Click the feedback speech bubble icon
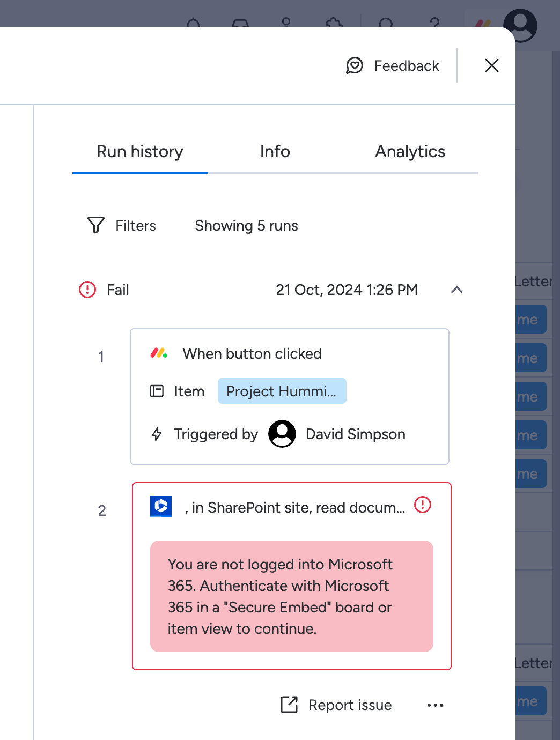This screenshot has width=560, height=740. point(355,65)
